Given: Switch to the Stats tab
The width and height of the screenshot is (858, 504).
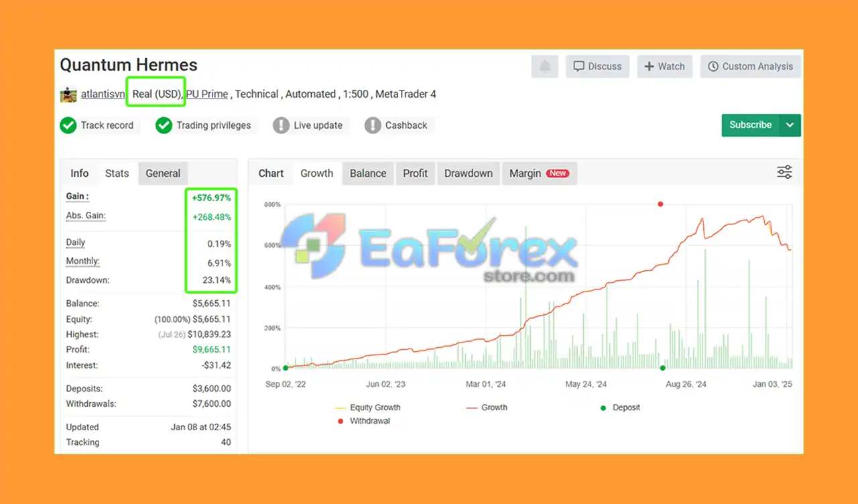Looking at the screenshot, I should (117, 173).
